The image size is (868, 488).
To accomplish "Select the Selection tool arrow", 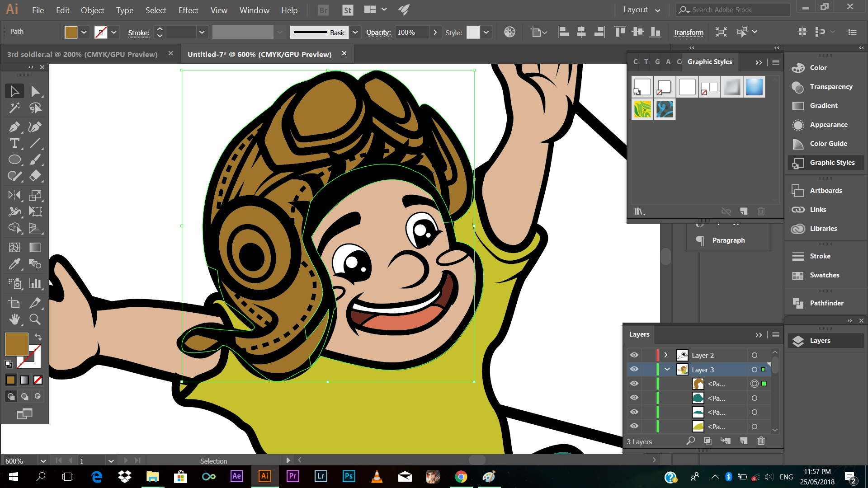I will 14,91.
